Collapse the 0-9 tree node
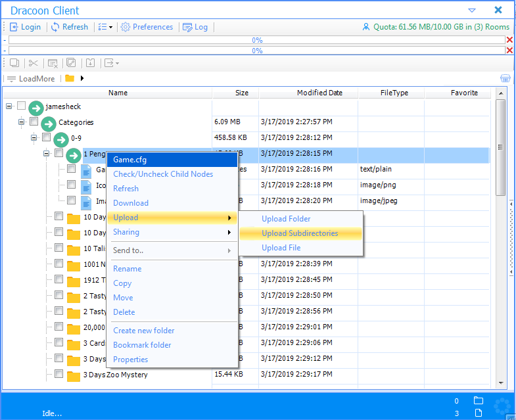 click(x=34, y=137)
